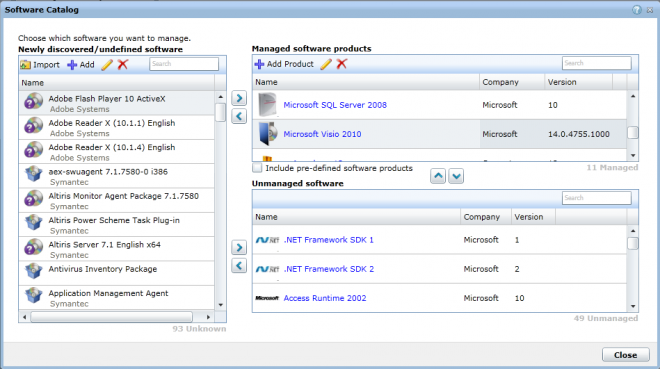The height and width of the screenshot is (369, 660).
Task: Click Adobe Flash Player disc icon
Action: tap(34, 101)
